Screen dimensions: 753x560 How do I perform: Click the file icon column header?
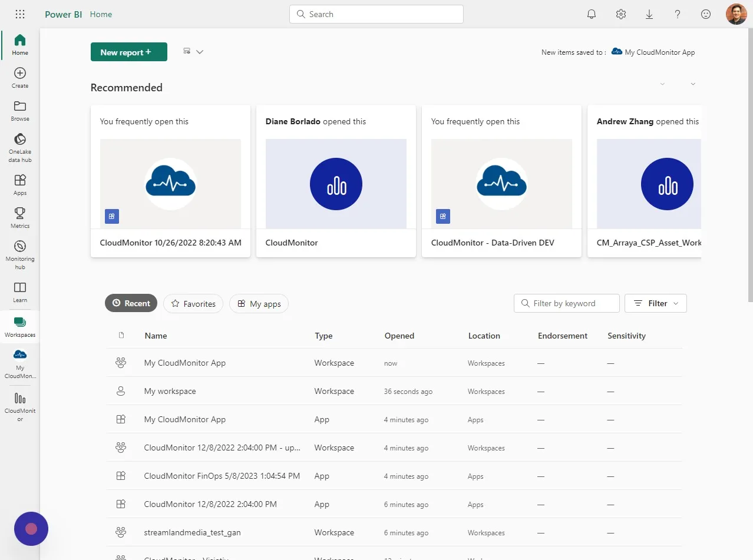(x=121, y=336)
